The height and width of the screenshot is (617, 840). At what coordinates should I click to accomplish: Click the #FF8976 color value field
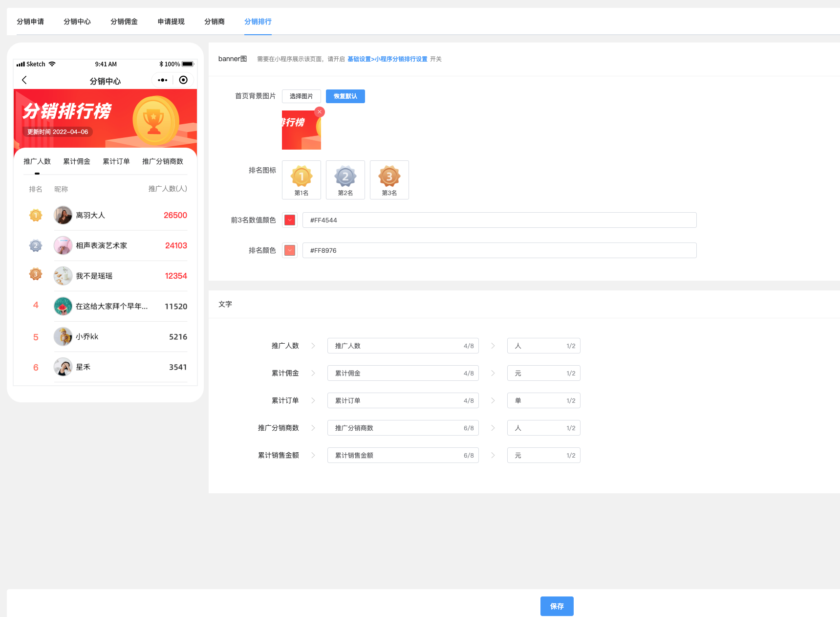coord(499,250)
